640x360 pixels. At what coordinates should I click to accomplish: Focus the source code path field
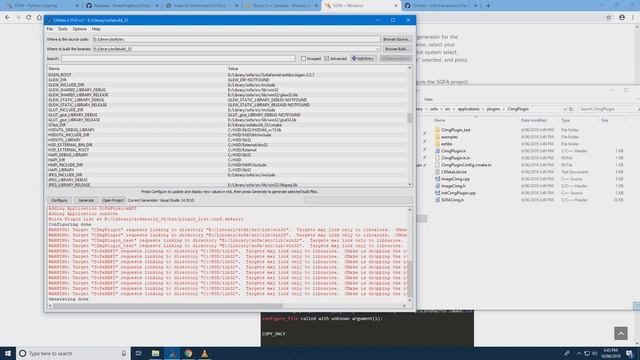236,39
